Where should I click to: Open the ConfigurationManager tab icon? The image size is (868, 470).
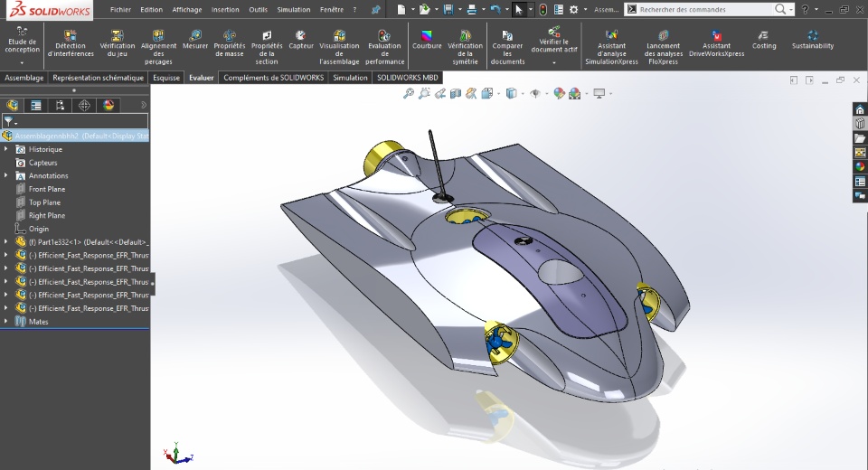60,106
